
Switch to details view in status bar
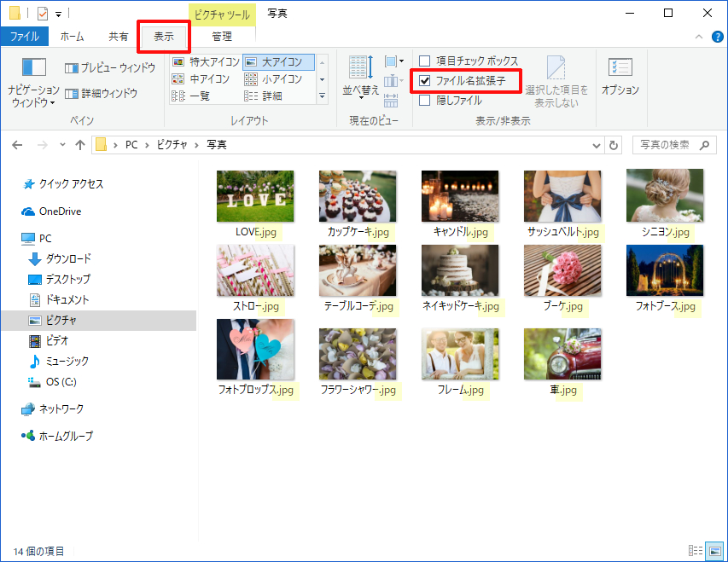(696, 551)
